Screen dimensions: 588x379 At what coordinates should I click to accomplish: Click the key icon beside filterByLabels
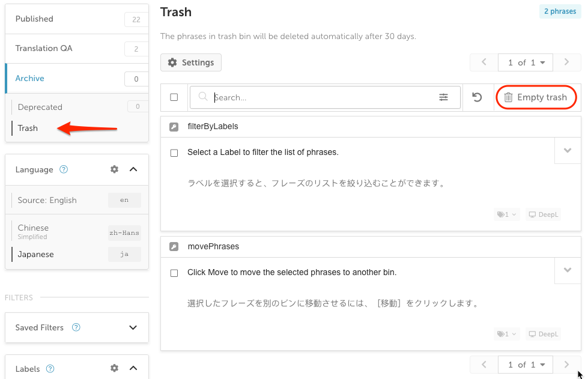pyautogui.click(x=174, y=127)
